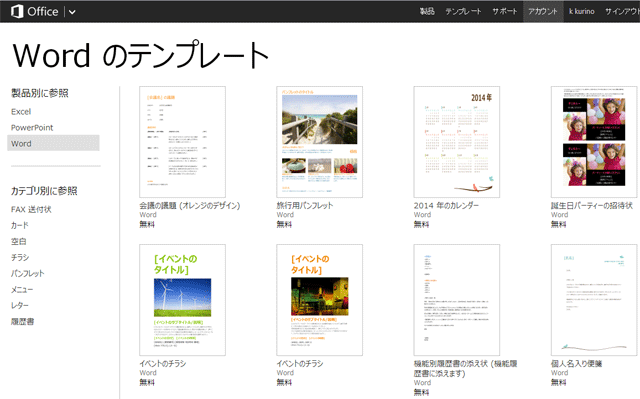This screenshot has width=640, height=399.
Task: Open the green wind turbine イベントのチラシ thumbnail
Action: tap(182, 300)
